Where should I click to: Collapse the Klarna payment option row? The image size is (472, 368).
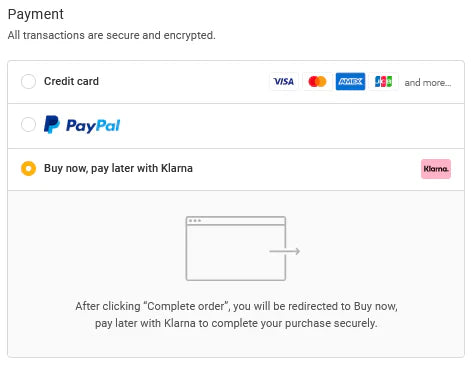(x=236, y=170)
